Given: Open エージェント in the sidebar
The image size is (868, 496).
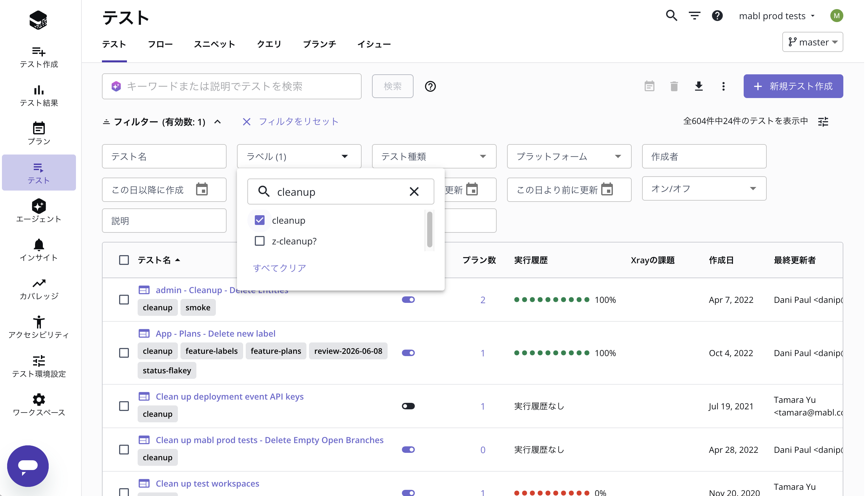Looking at the screenshot, I should [x=39, y=212].
